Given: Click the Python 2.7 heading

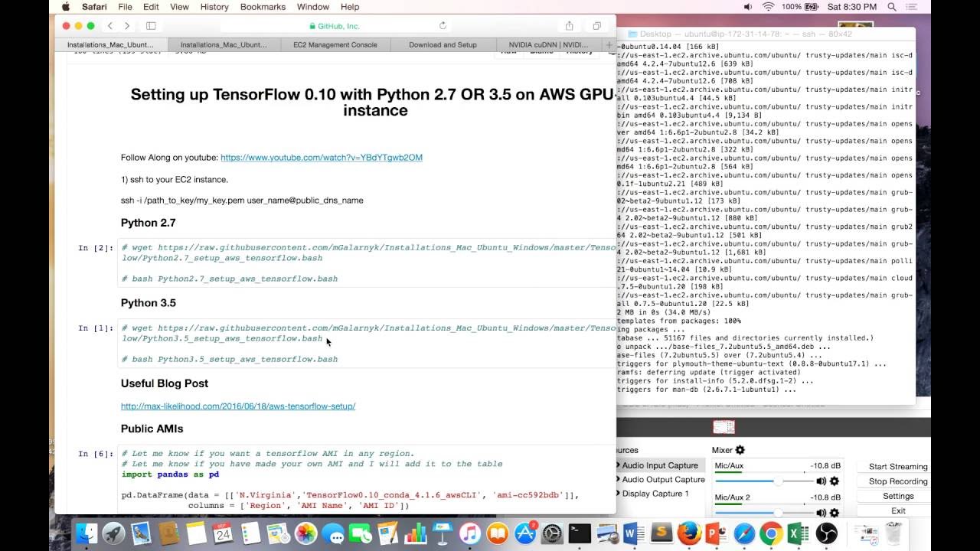Looking at the screenshot, I should coord(148,223).
